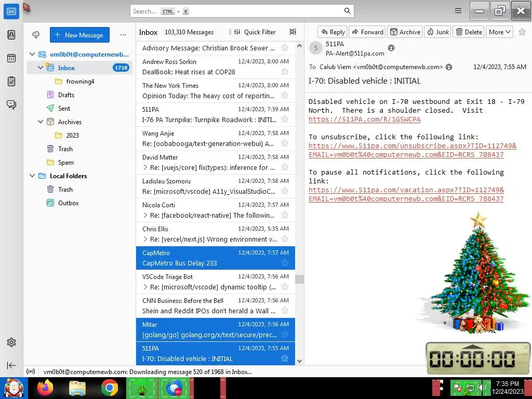
Task: Click the New Message button
Action: click(x=79, y=35)
